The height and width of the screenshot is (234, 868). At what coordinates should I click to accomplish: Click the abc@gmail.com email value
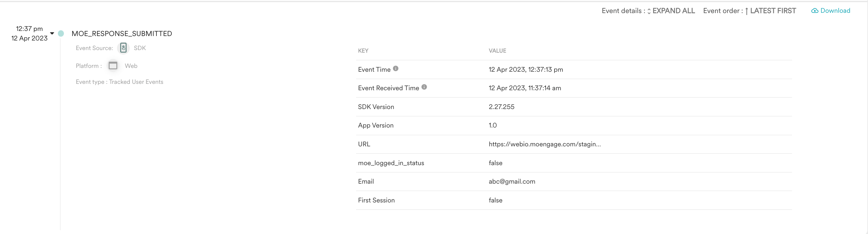pos(512,181)
